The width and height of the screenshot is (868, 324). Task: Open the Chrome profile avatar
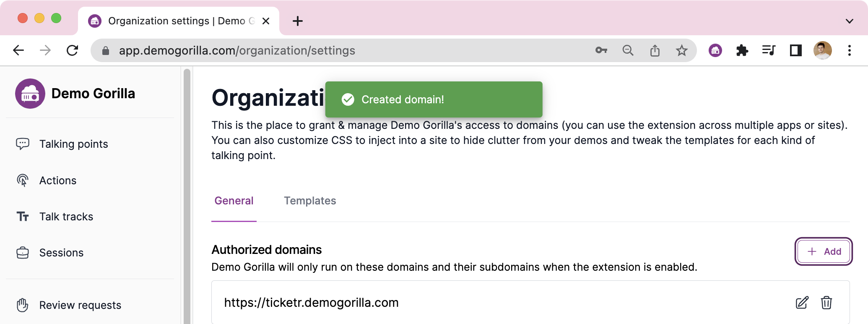[823, 50]
